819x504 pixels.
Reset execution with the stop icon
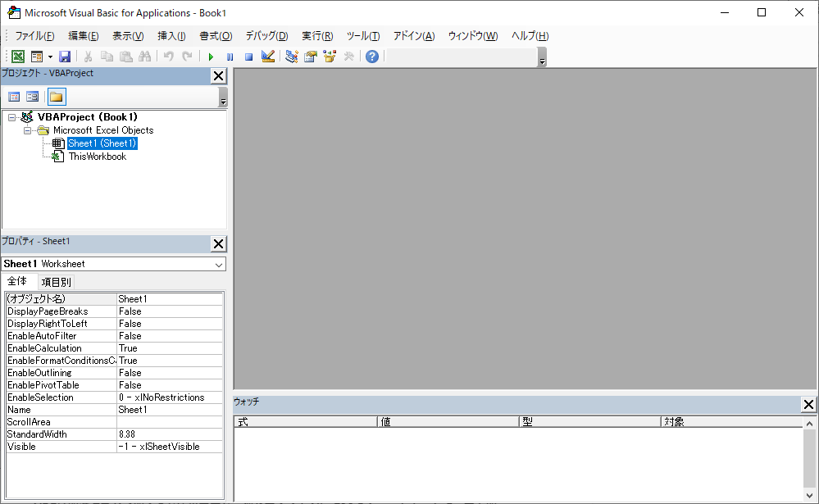point(248,57)
